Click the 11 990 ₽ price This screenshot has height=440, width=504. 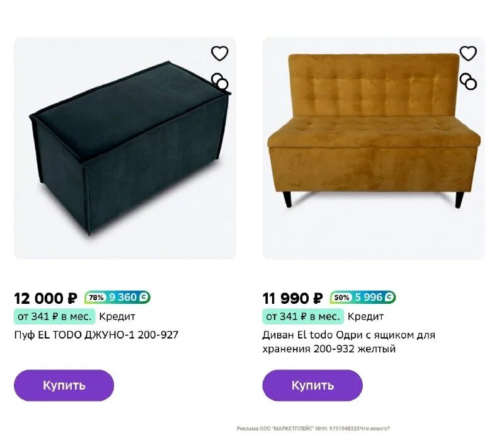[x=292, y=298]
